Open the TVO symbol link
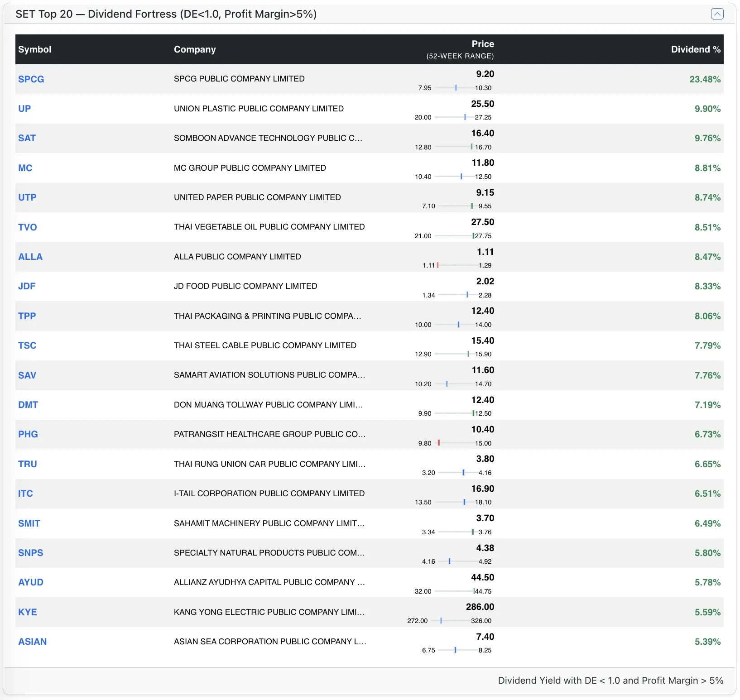 (x=27, y=227)
